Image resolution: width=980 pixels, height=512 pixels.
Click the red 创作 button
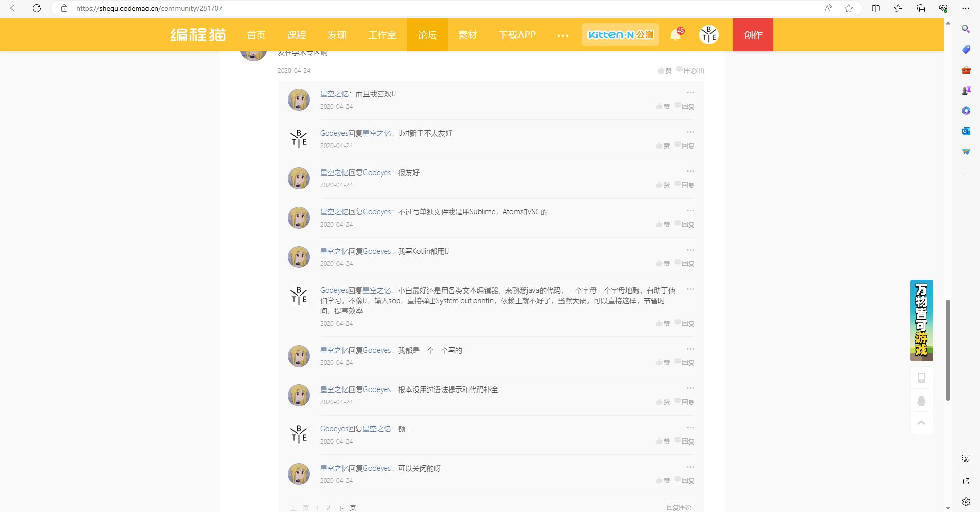(753, 35)
